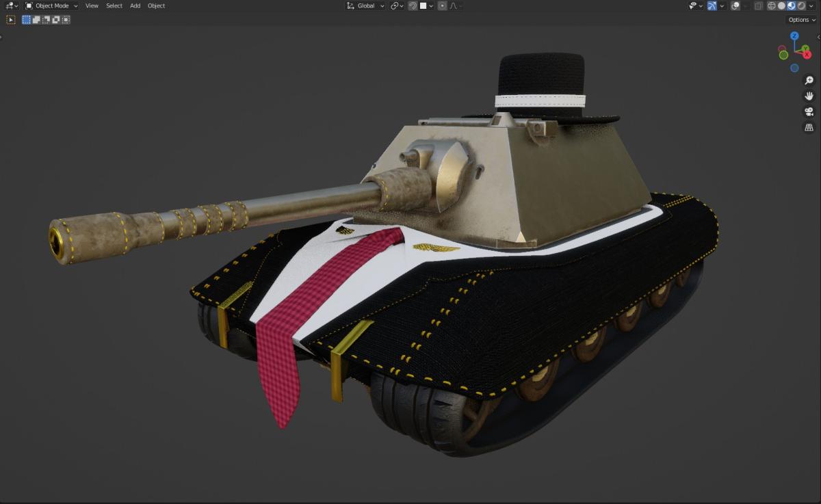Open the gizmo settings dropdown arrow
Screen dimensions: 821x504
point(722,5)
